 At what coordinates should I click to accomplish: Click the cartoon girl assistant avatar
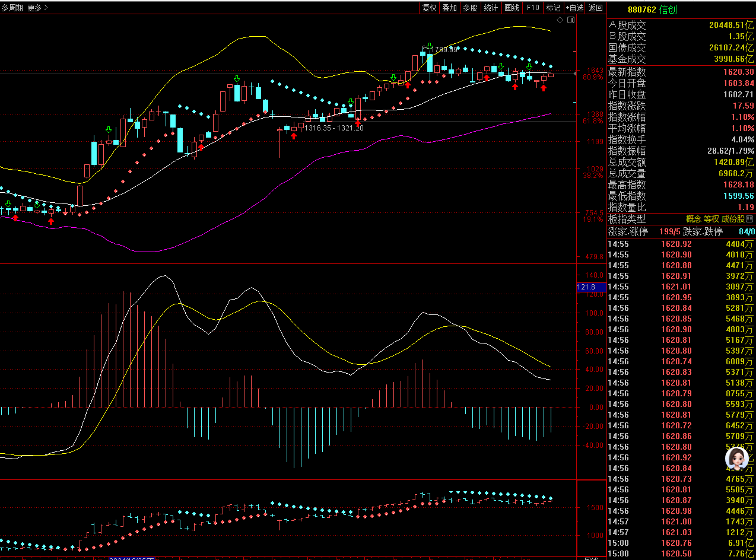coord(737,459)
